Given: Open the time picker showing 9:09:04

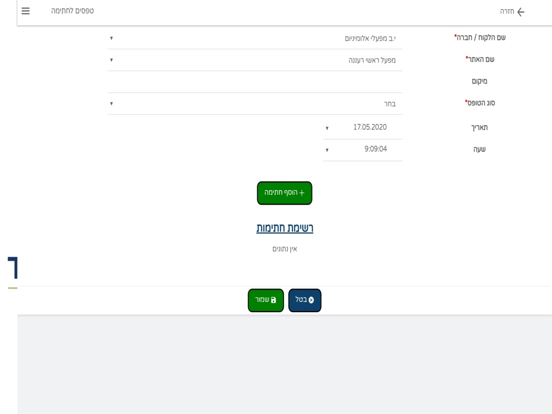Looking at the screenshot, I should click(x=363, y=149).
